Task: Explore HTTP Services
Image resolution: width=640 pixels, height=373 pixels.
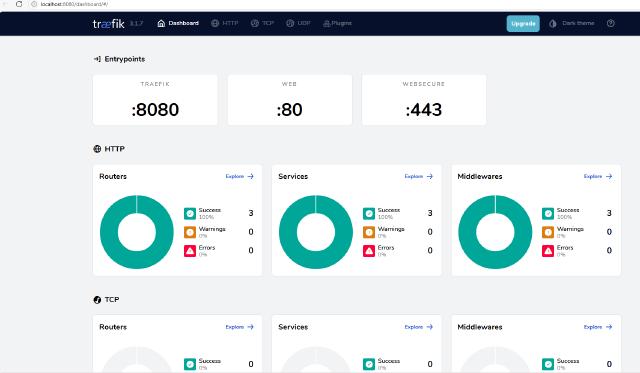Action: tap(419, 176)
